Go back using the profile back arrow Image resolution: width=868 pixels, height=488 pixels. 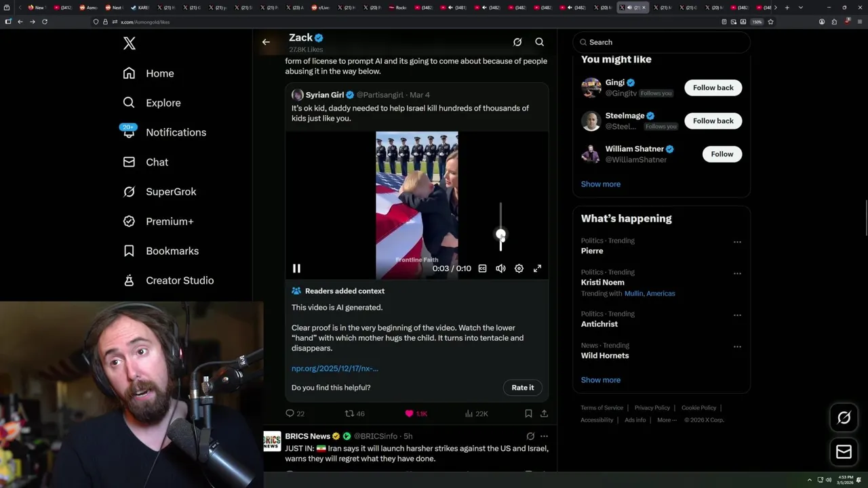pos(266,42)
